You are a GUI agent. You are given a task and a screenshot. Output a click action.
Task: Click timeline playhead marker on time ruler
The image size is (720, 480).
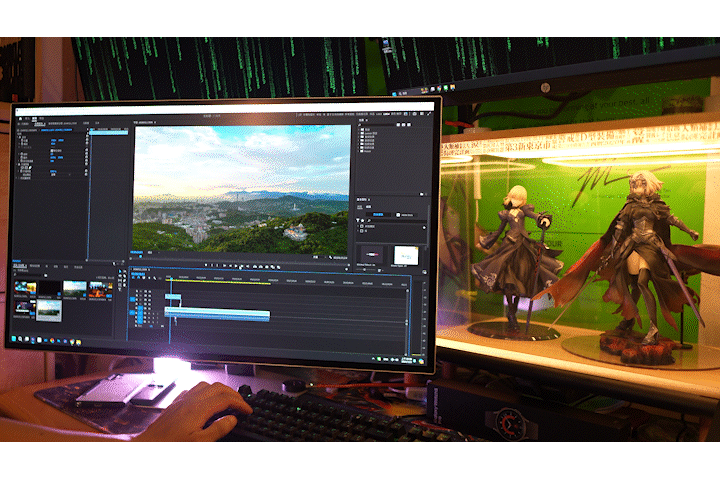171,279
